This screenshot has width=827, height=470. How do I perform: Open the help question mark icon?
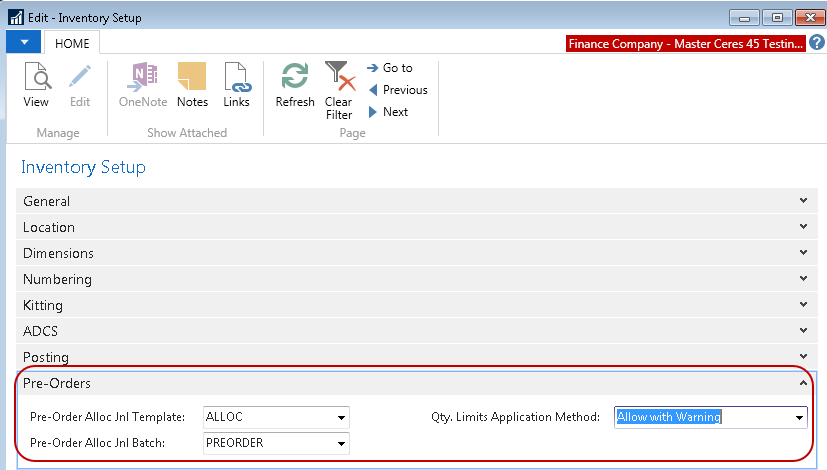coord(816,43)
